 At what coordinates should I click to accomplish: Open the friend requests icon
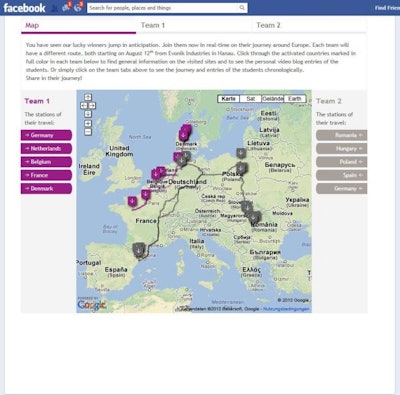[x=54, y=8]
